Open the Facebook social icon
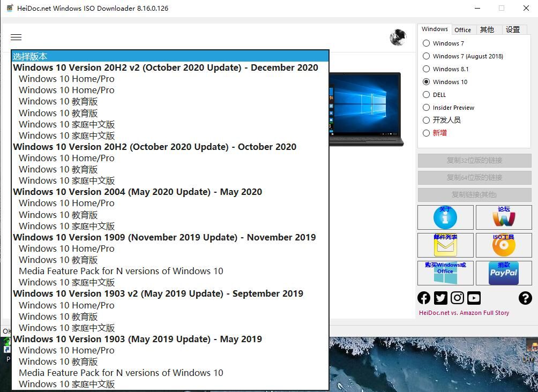 coord(424,298)
